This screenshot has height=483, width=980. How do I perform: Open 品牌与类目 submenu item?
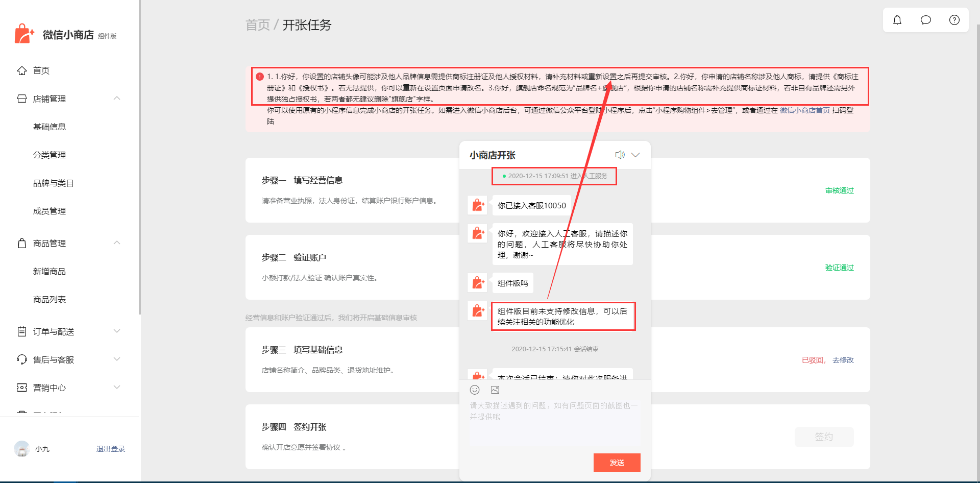(x=54, y=183)
